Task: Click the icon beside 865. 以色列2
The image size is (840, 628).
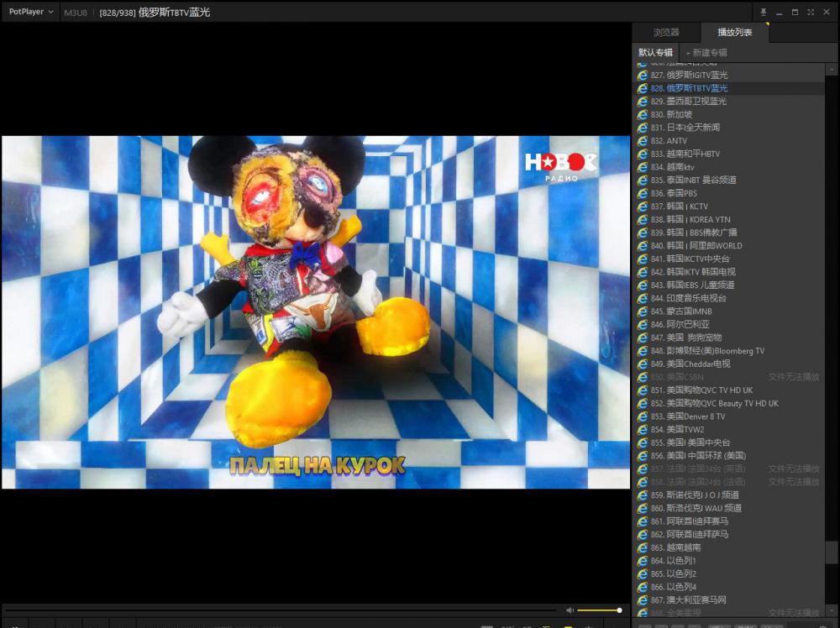Action: pos(643,573)
